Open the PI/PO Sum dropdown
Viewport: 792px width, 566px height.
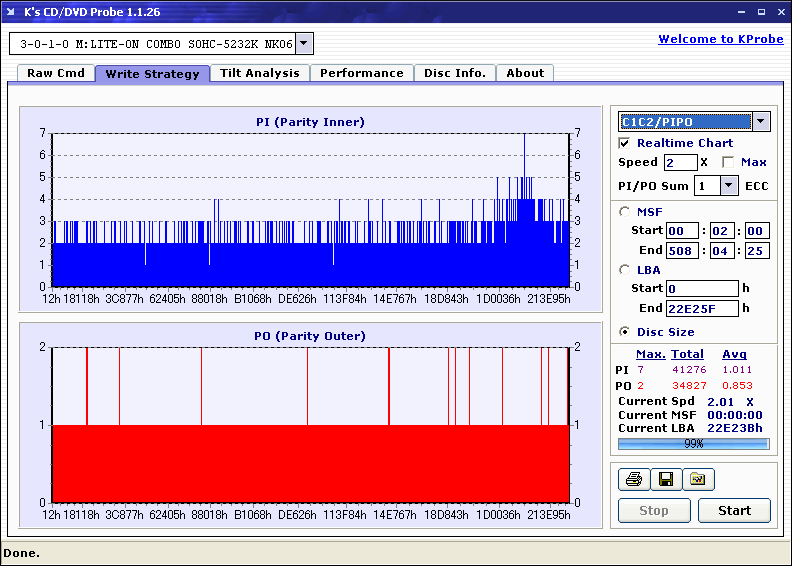point(728,185)
